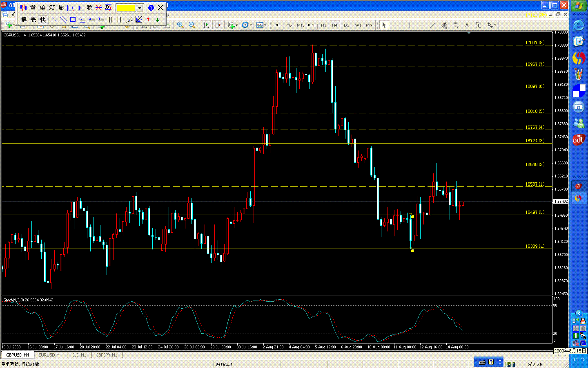Click the connection status 5/0 kb
Viewport: 588px width, 368px height.
click(x=535, y=364)
